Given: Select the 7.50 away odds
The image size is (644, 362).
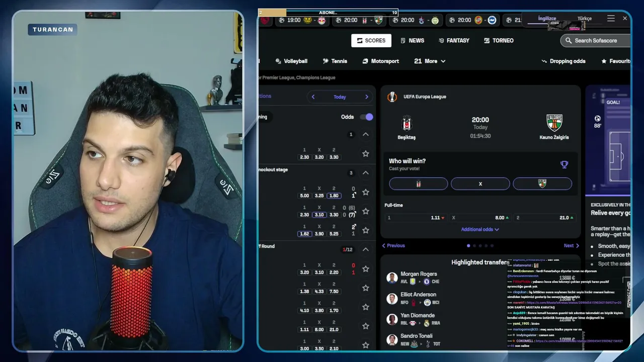Looking at the screenshot, I should [334, 292].
